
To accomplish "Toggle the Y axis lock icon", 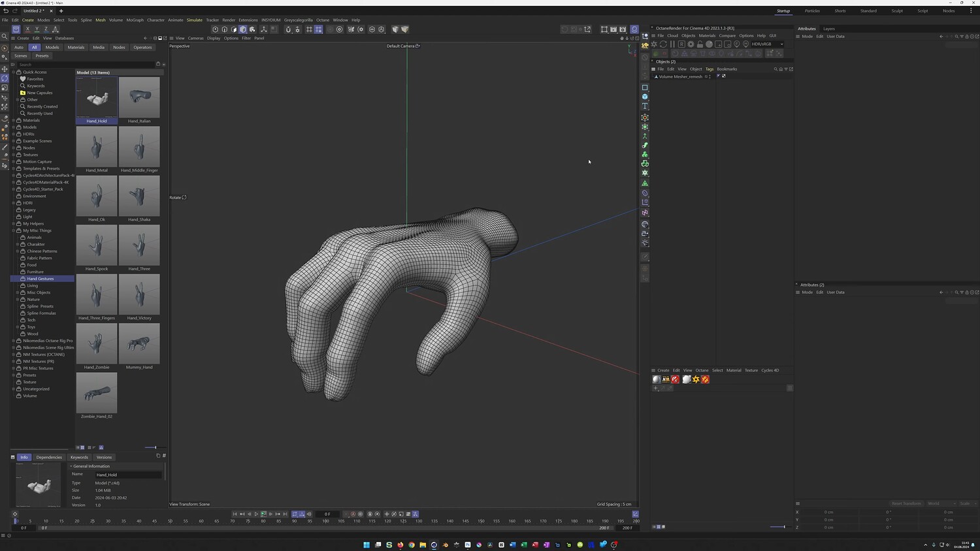I will tap(37, 29).
